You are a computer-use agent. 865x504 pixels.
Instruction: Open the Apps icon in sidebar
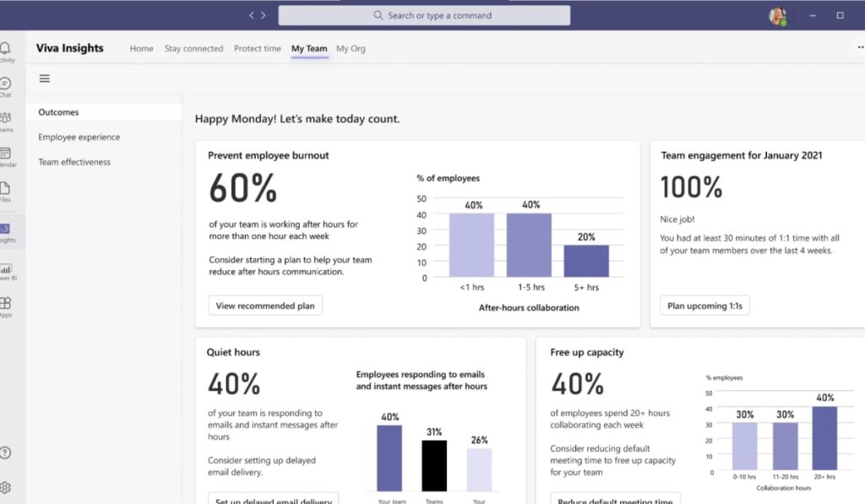tap(6, 303)
